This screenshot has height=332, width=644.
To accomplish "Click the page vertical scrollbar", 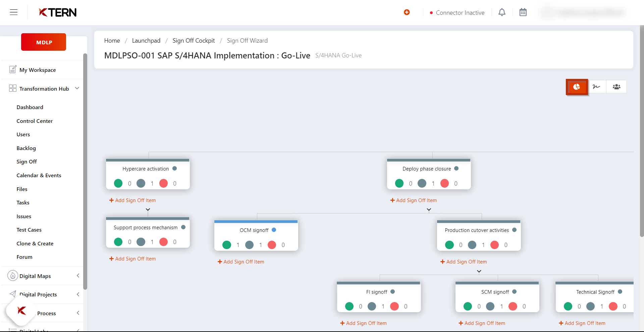I will click(x=642, y=132).
